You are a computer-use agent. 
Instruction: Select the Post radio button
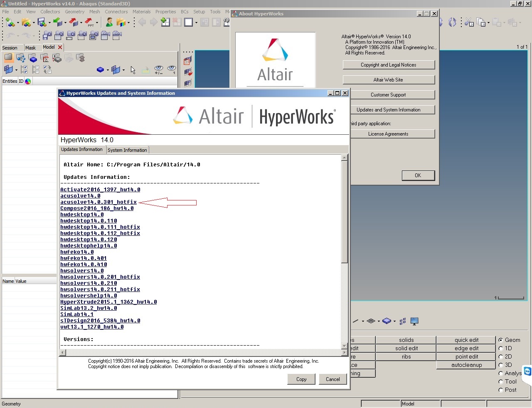click(x=501, y=390)
